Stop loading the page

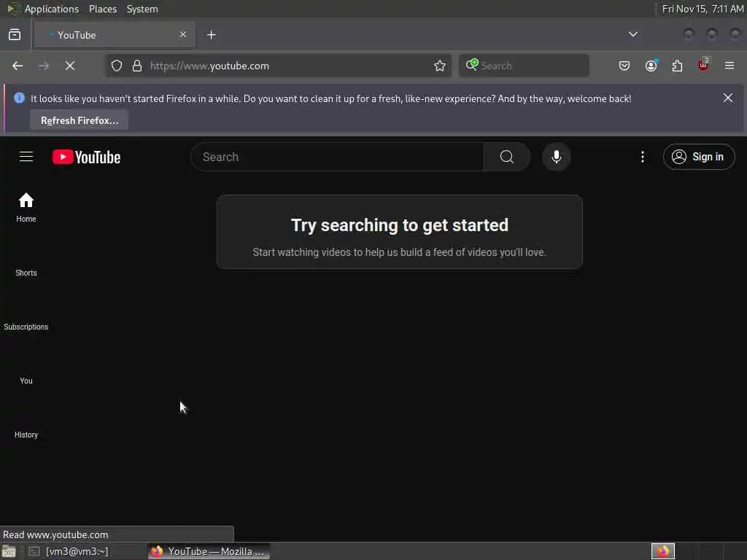tap(70, 66)
